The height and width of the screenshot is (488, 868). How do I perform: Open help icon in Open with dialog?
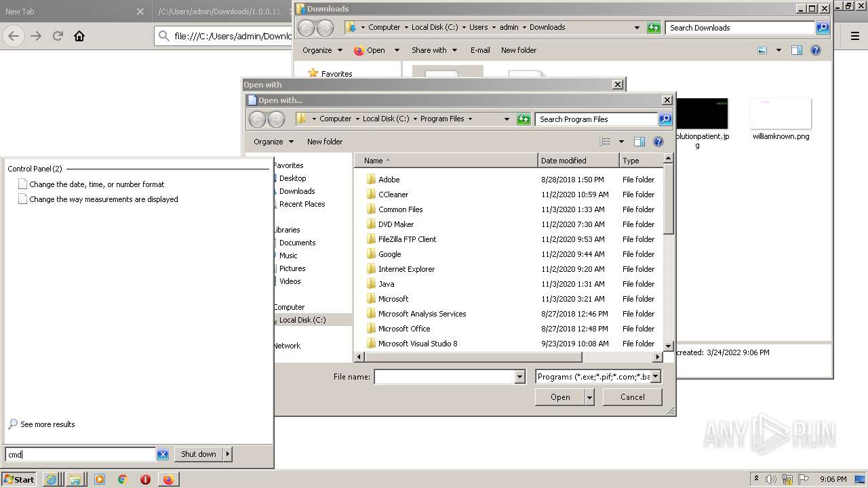point(658,142)
